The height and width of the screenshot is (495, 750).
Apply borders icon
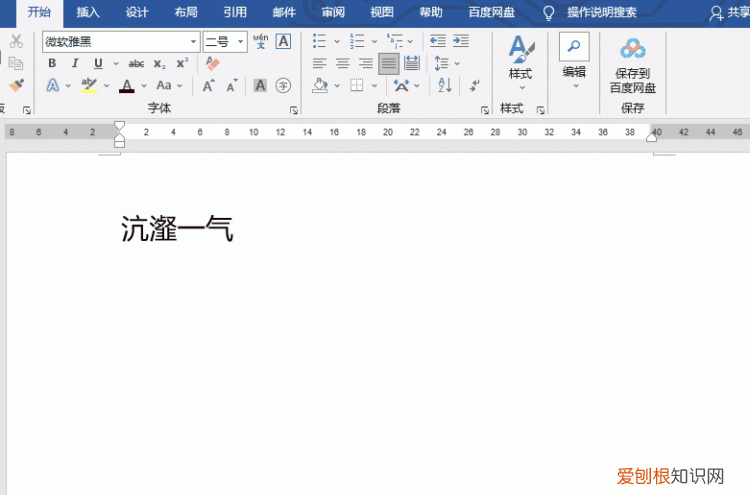click(356, 85)
